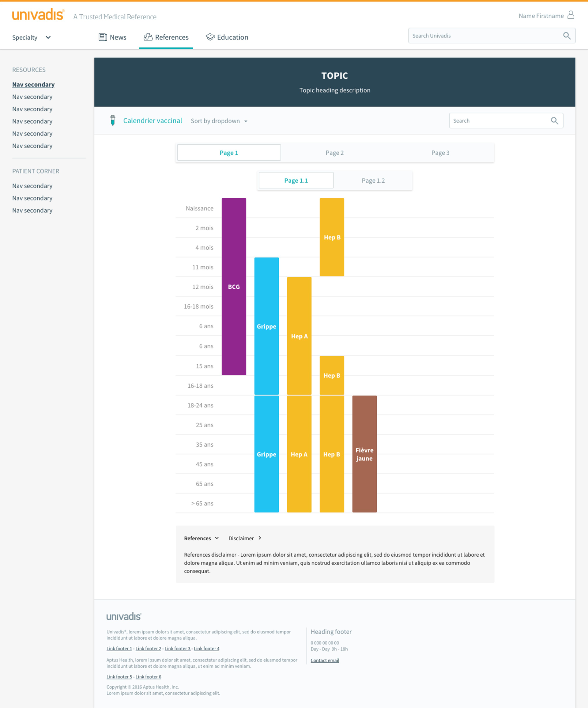The width and height of the screenshot is (588, 708).
Task: Click the topic search magnifier icon
Action: (x=554, y=121)
